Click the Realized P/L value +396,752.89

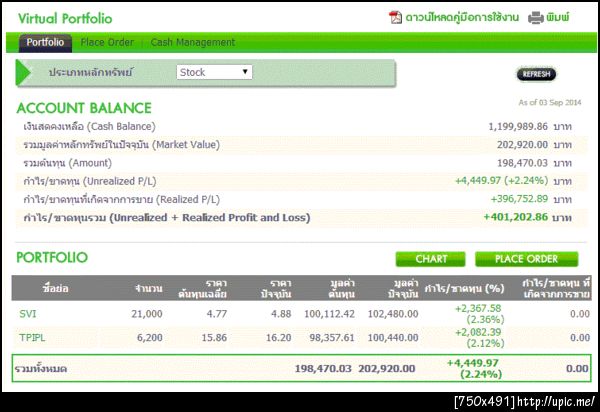[519, 199]
